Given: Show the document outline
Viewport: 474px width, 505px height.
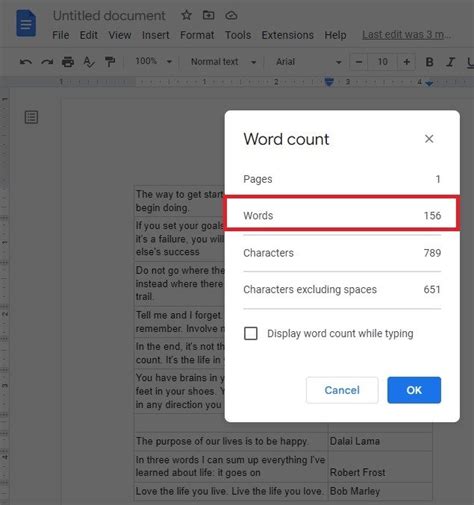Looking at the screenshot, I should point(31,117).
